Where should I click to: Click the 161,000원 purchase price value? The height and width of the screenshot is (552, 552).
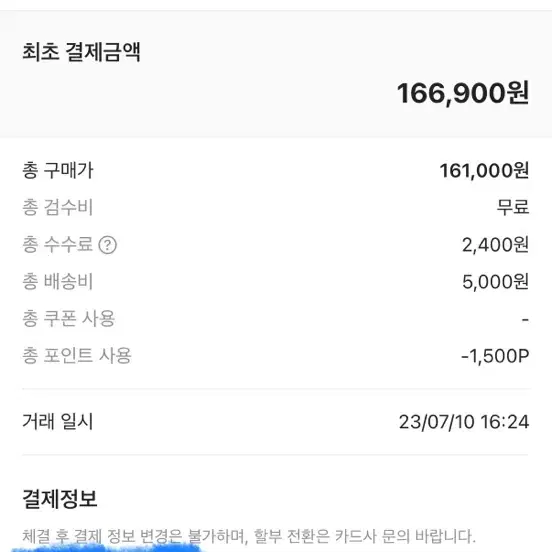tap(484, 171)
